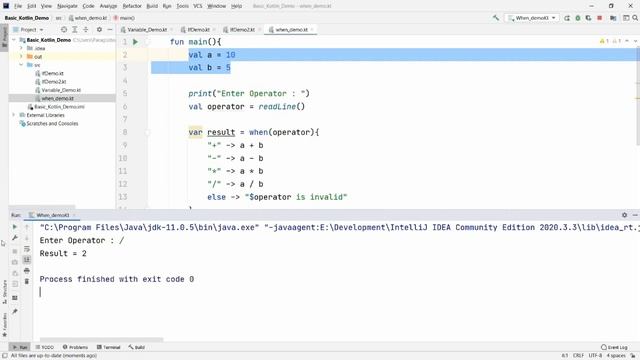
Task: Click the layout icon beside the search magnifier
Action: coord(626,18)
